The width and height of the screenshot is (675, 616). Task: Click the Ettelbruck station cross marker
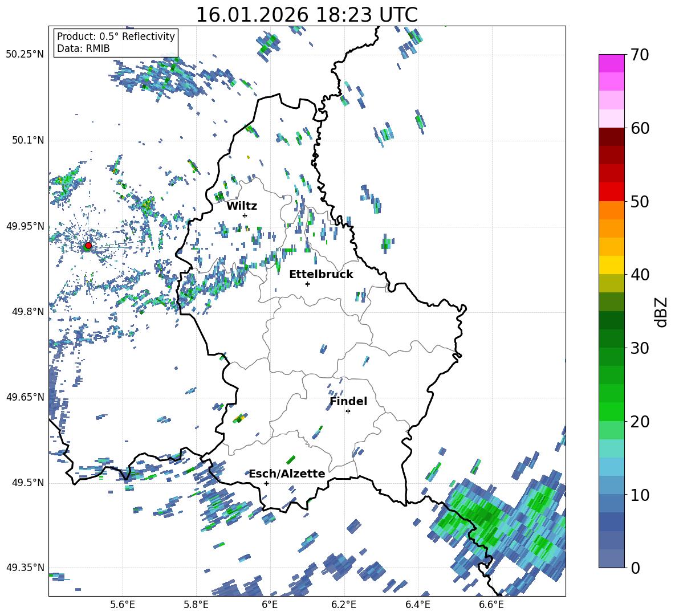coord(307,284)
